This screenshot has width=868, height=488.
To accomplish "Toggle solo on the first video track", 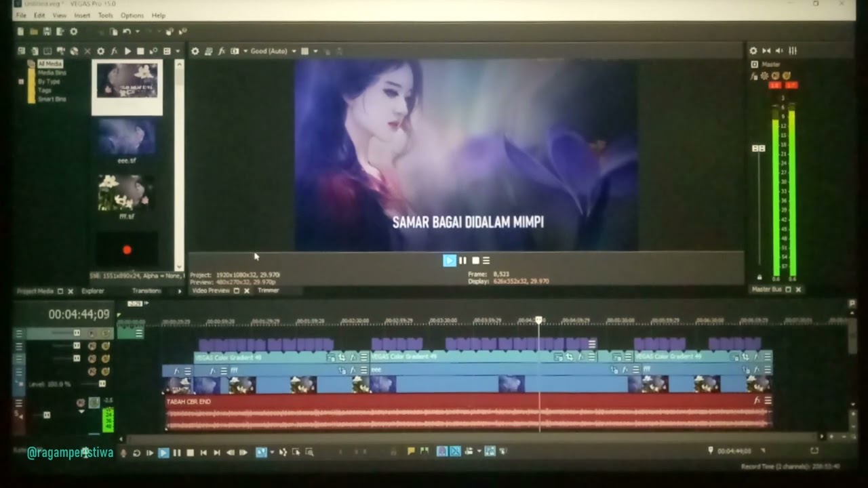I will click(x=105, y=333).
